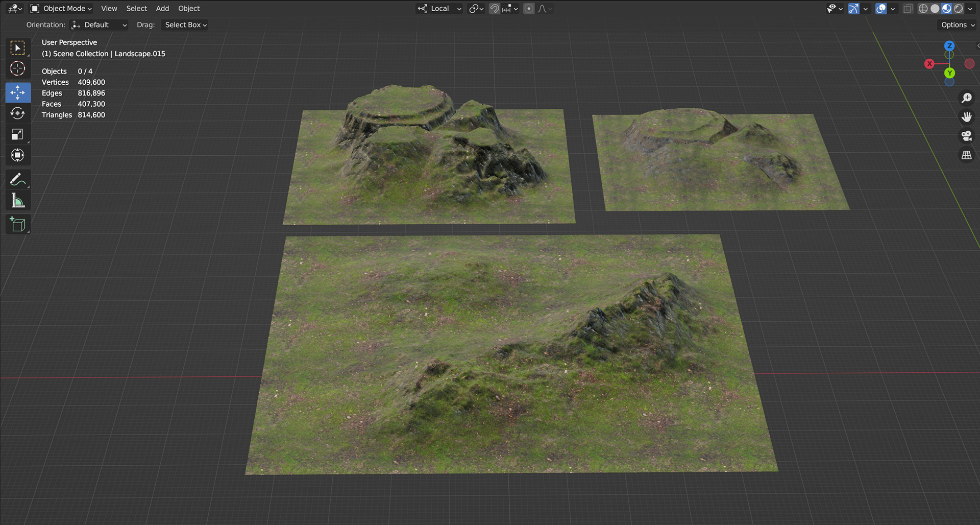Screen dimensions: 980x525
Task: Click the Vertices count 409,600
Action: click(x=91, y=82)
